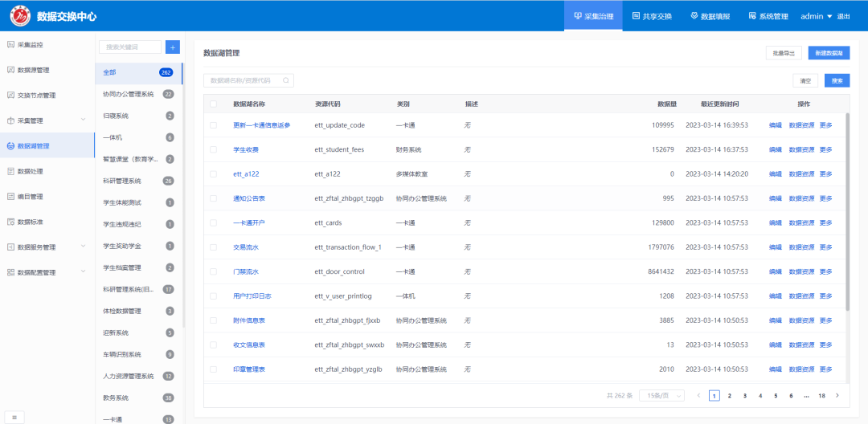
Task: Open 更多 menu for 门禁流水 row
Action: [x=825, y=272]
